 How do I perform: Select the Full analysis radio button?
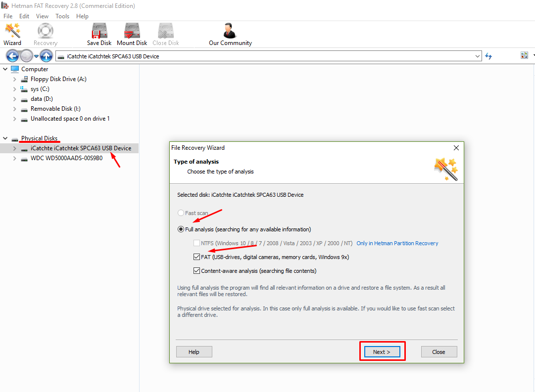click(181, 229)
